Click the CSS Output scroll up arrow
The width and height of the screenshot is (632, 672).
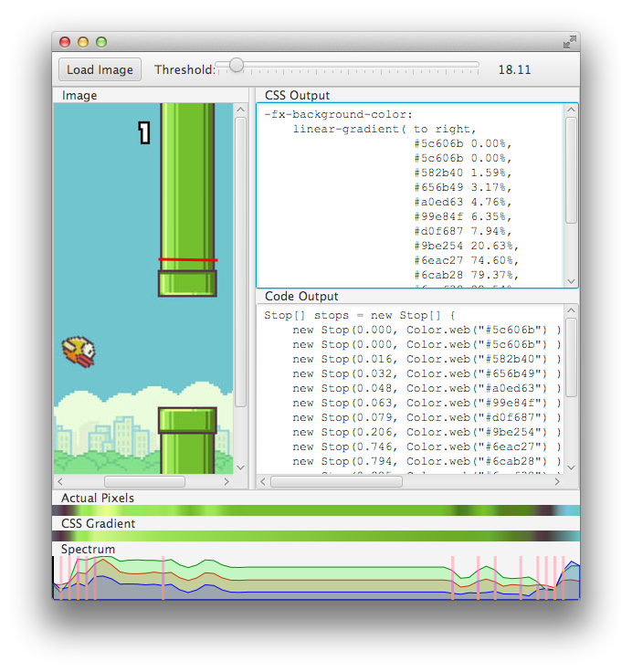tap(571, 110)
